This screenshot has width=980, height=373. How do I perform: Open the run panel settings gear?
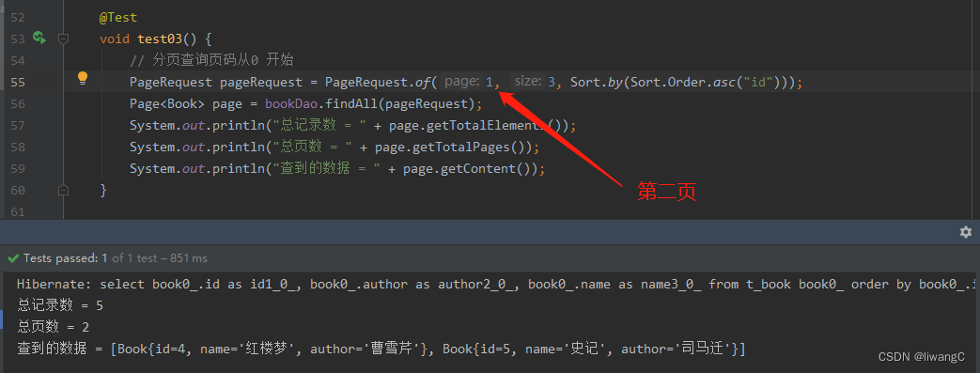tap(966, 232)
